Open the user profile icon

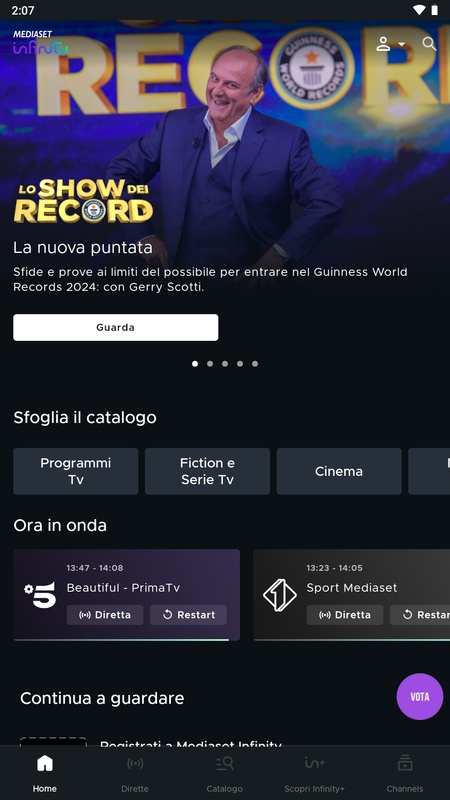coord(383,44)
